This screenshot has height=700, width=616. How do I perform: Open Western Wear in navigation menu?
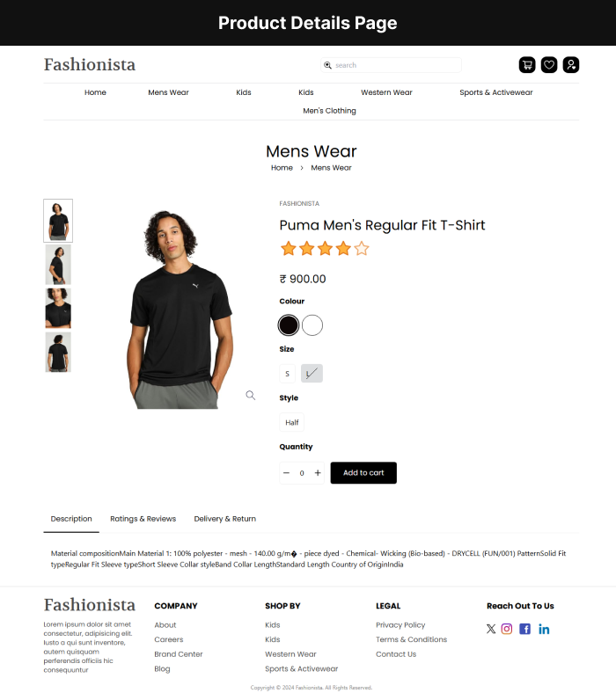pyautogui.click(x=386, y=92)
